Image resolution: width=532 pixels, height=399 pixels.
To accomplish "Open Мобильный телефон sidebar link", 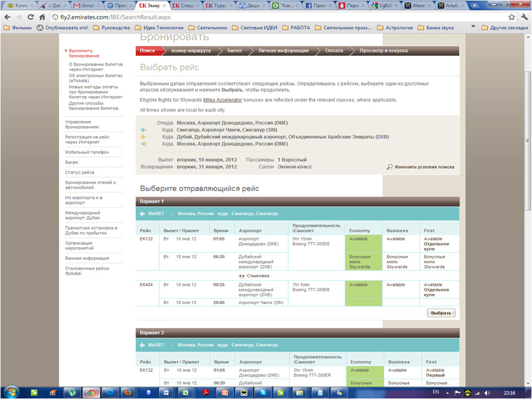I will pyautogui.click(x=87, y=152).
